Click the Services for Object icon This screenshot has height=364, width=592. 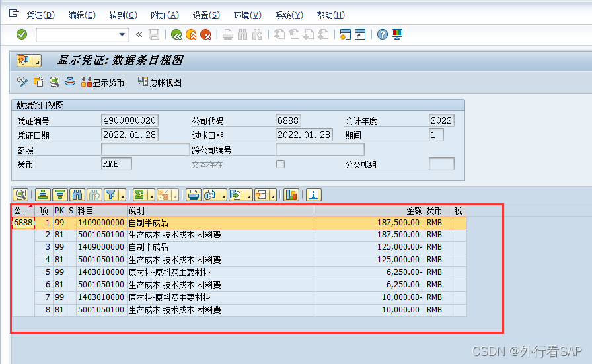point(24,60)
